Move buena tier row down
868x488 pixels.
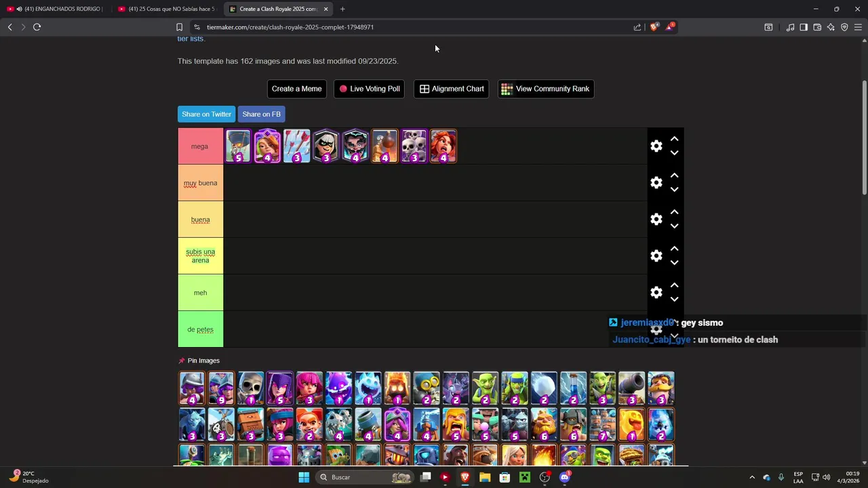pyautogui.click(x=674, y=226)
